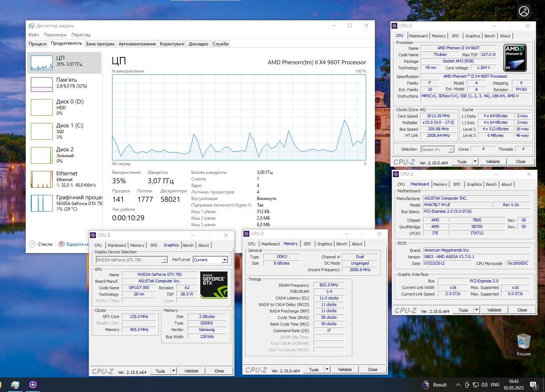Click the resource monitor icon next to Відкрити

62,244
